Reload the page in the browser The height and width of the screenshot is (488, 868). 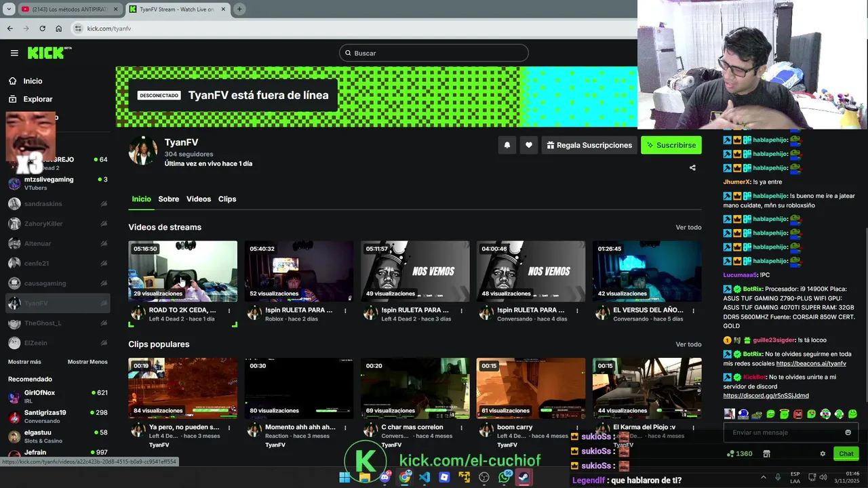(x=42, y=28)
